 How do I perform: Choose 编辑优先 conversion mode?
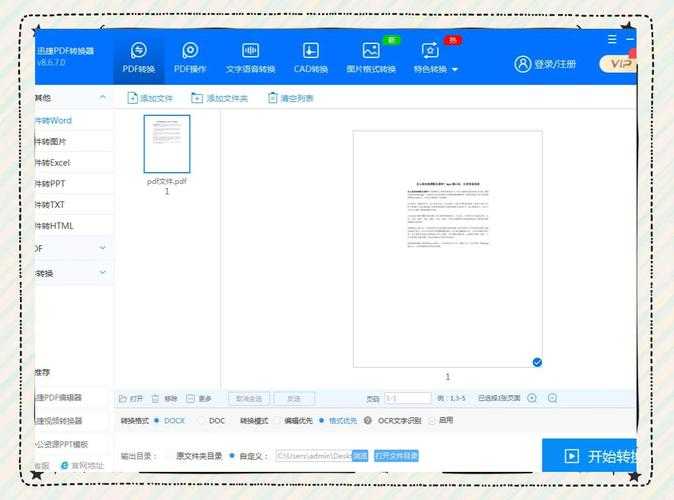click(x=277, y=421)
